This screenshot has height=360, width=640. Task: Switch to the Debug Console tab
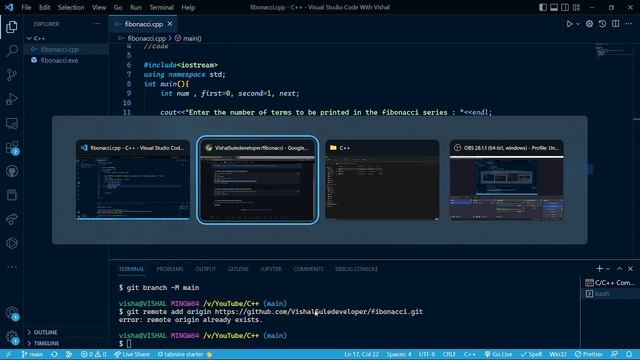click(x=356, y=269)
